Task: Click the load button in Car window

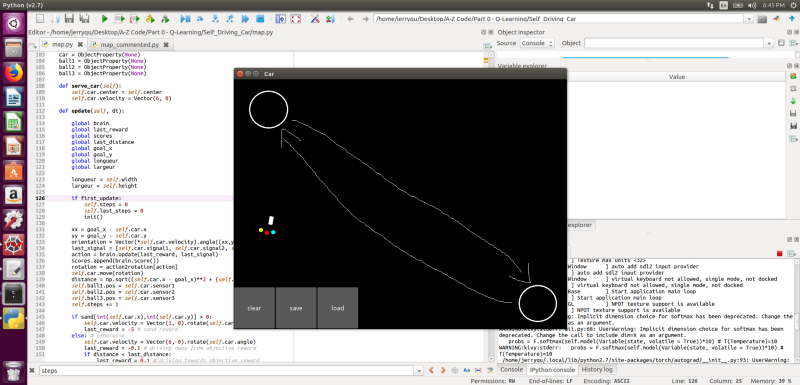Action: [337, 308]
